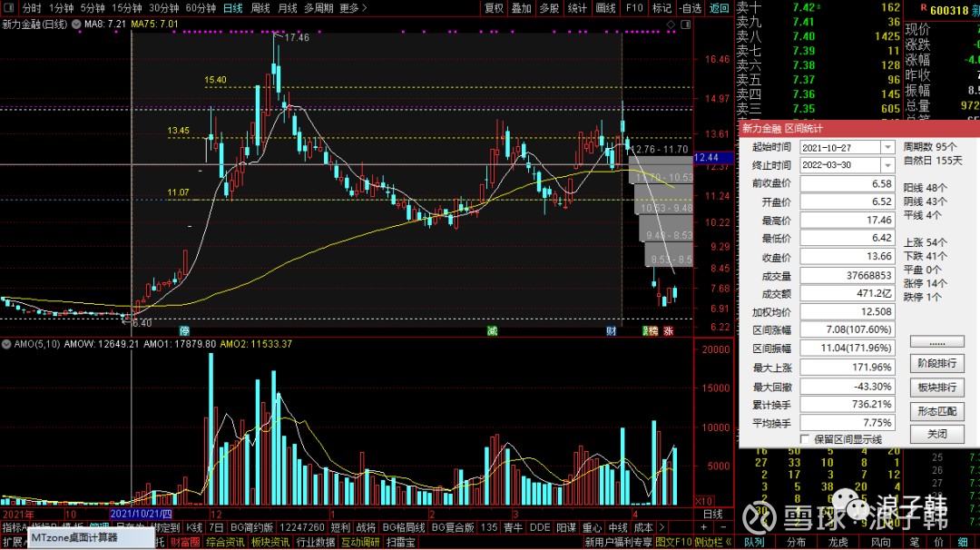Click the 复权 toolbar button
The width and height of the screenshot is (980, 550).
pos(494,8)
